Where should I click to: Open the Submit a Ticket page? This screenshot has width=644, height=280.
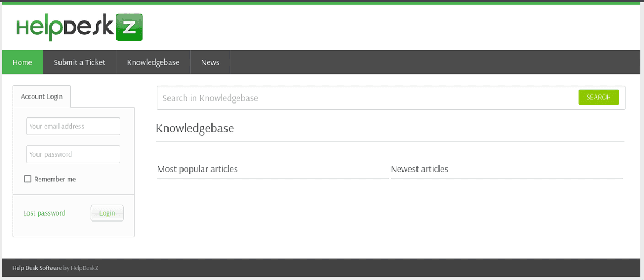coord(79,62)
